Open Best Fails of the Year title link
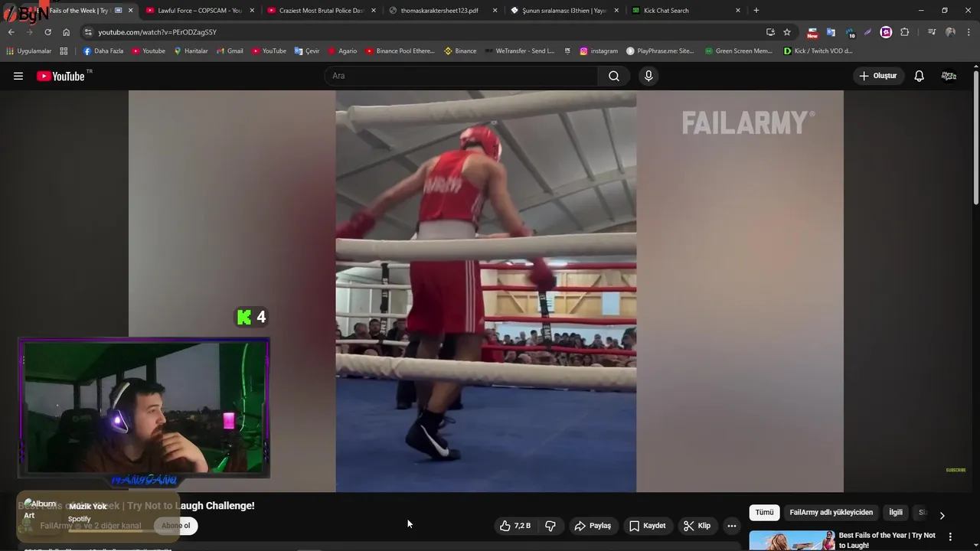Image resolution: width=980 pixels, height=551 pixels. tap(887, 540)
